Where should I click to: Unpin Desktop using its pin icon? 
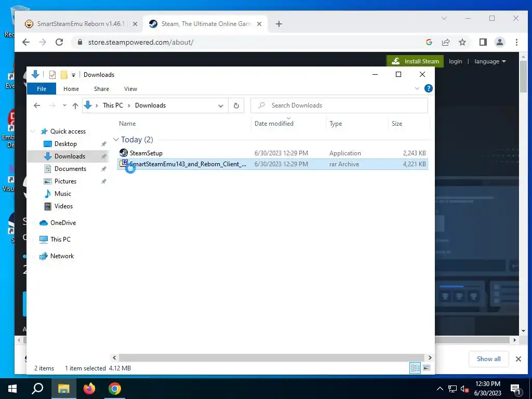[x=103, y=144]
